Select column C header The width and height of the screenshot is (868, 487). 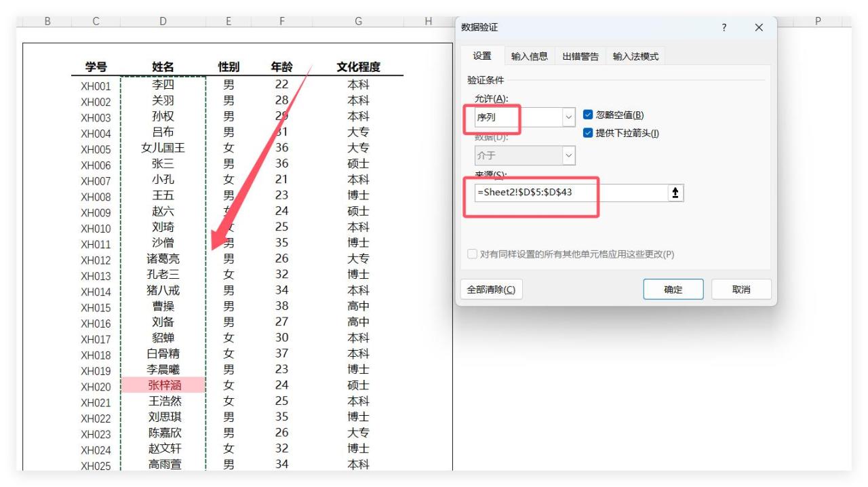pyautogui.click(x=96, y=22)
